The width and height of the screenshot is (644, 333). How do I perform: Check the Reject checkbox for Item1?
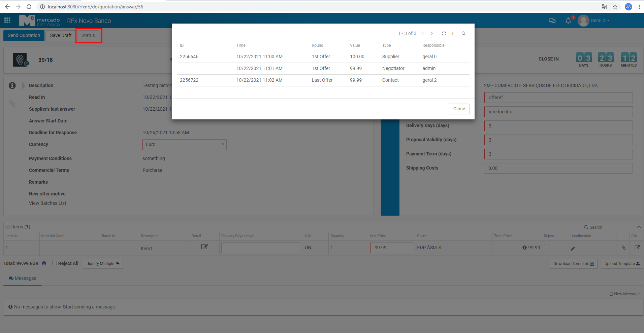[546, 247]
